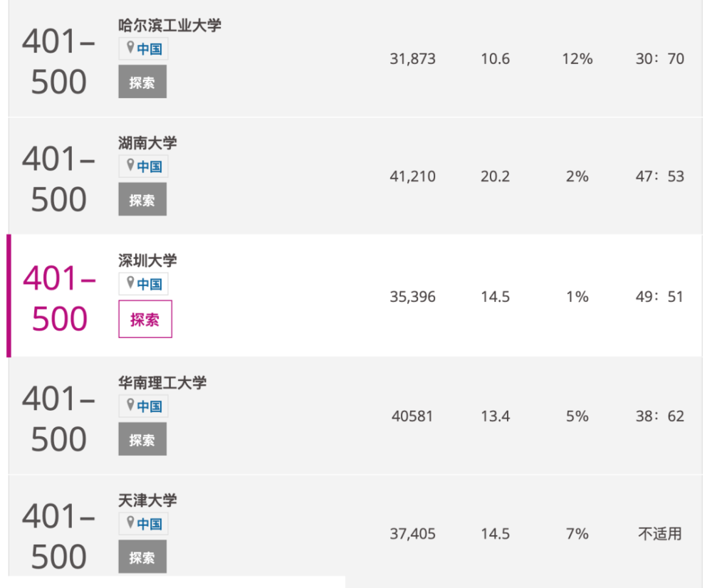
Task: Click the 探索 button for 天津大学
Action: 142,557
